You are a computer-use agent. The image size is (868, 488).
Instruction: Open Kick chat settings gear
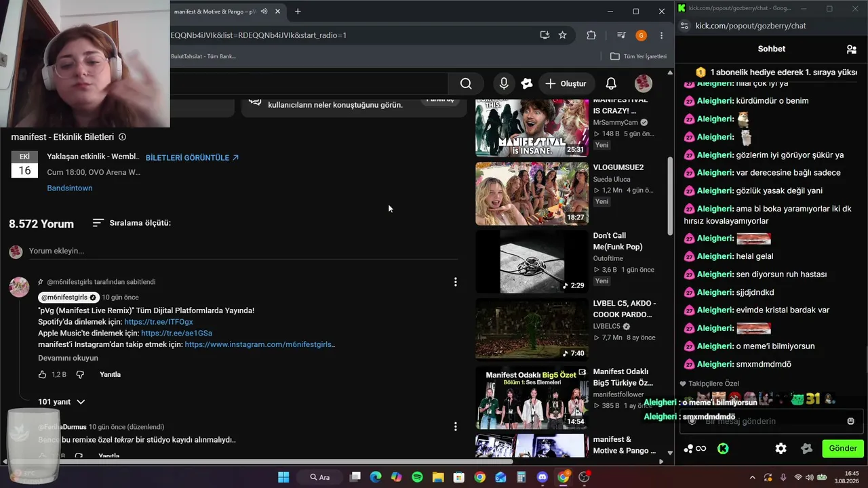pos(781,448)
